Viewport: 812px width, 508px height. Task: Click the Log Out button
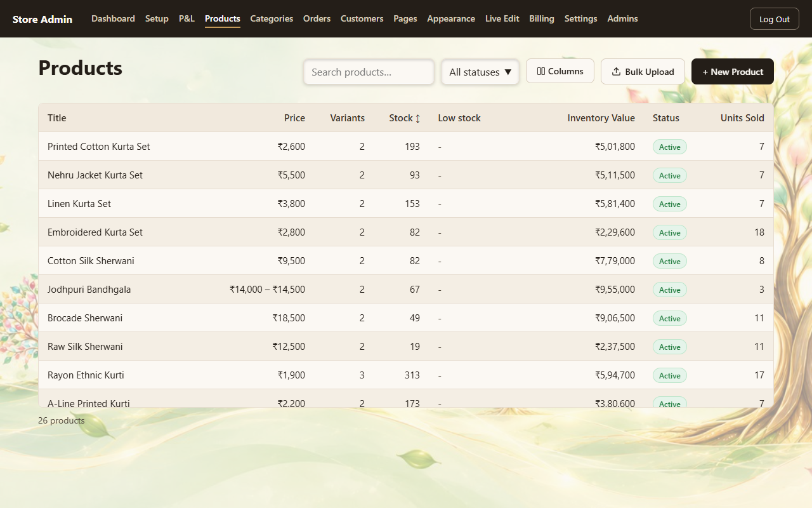pyautogui.click(x=775, y=19)
